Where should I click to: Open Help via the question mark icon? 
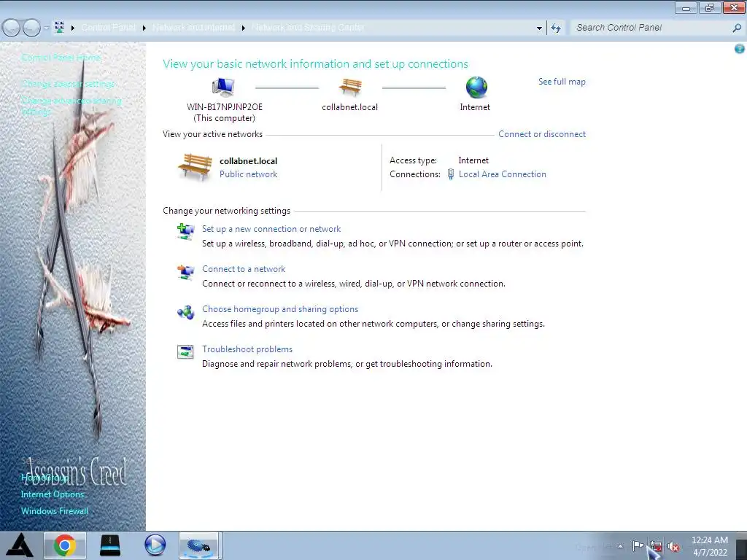(740, 49)
